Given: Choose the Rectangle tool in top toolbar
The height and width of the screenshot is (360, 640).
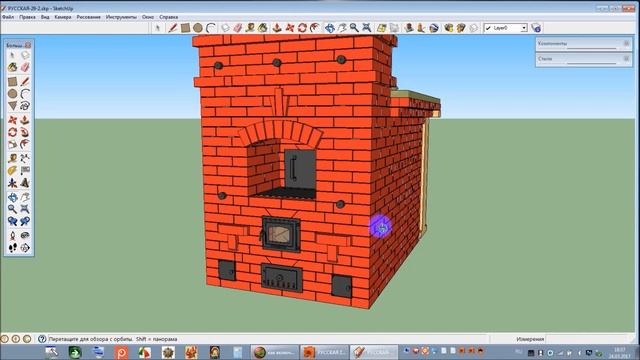Looking at the screenshot, I should coord(185,28).
